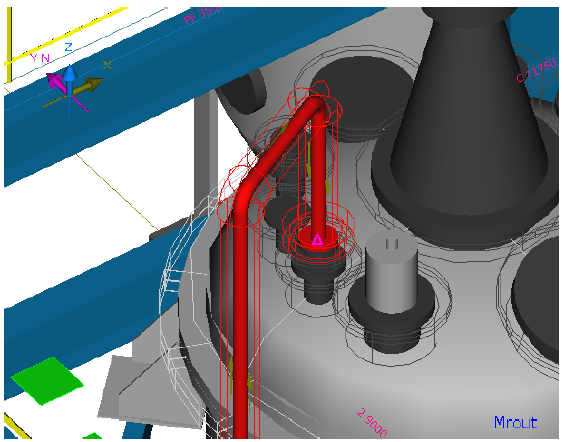Viewport: 564px width, 442px height.
Task: Select the long vertical red pipe segment
Action: [240, 324]
